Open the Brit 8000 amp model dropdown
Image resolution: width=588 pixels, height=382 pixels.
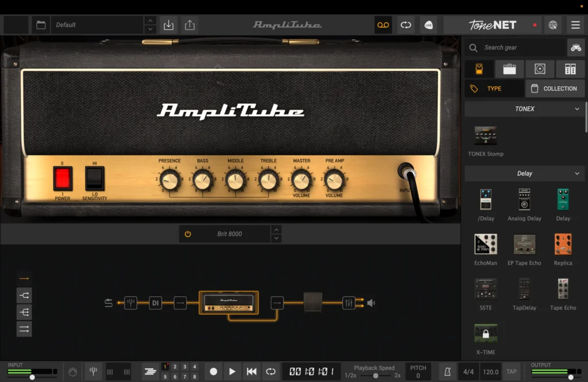[x=230, y=234]
